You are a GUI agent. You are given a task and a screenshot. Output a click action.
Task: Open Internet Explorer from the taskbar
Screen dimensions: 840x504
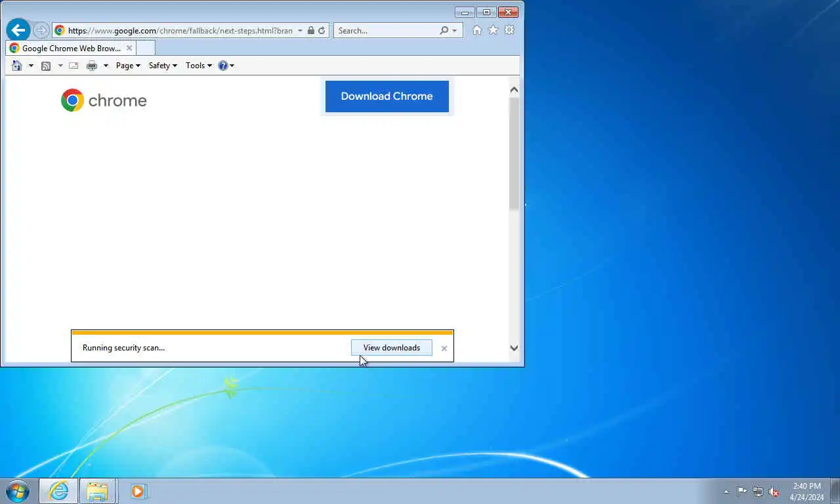click(x=58, y=491)
